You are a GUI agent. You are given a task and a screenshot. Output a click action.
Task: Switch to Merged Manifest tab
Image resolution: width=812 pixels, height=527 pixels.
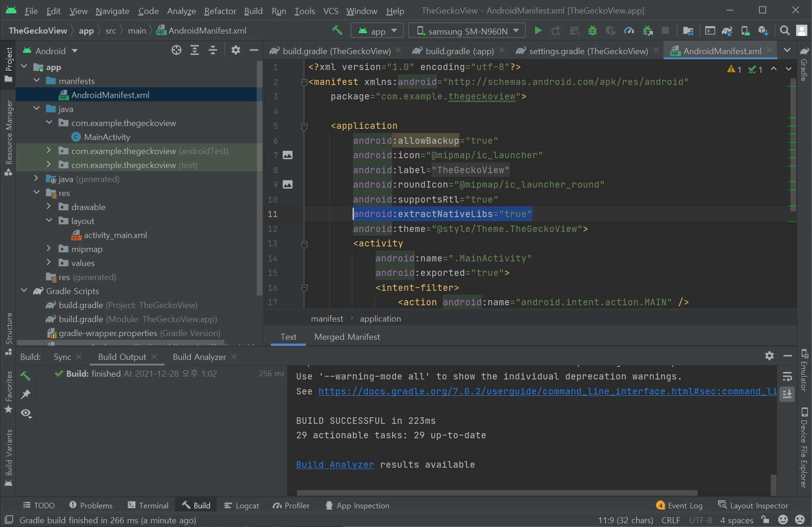point(347,337)
